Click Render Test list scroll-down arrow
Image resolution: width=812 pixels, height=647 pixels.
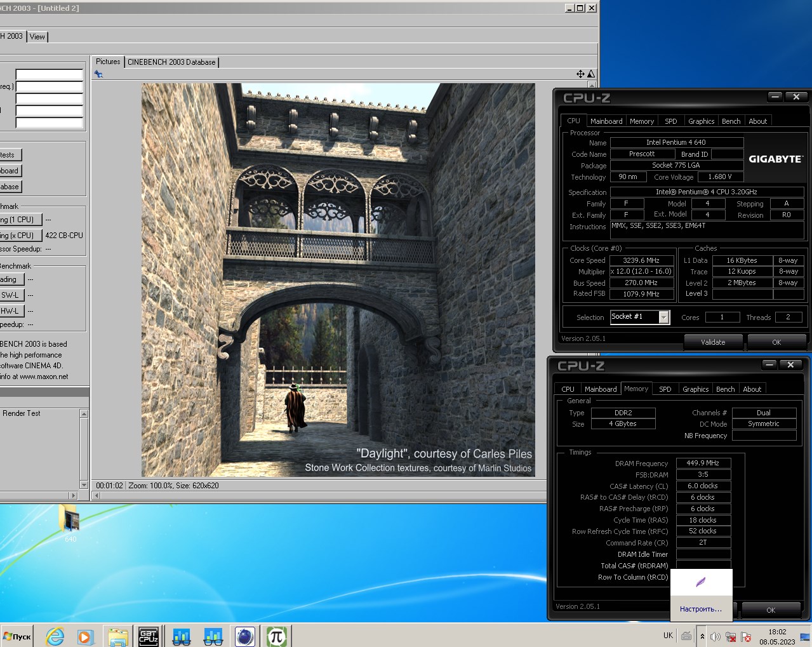pos(84,484)
